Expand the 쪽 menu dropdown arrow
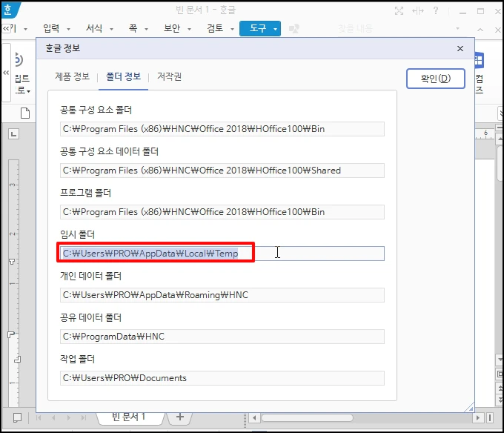The width and height of the screenshot is (504, 433). click(x=146, y=29)
